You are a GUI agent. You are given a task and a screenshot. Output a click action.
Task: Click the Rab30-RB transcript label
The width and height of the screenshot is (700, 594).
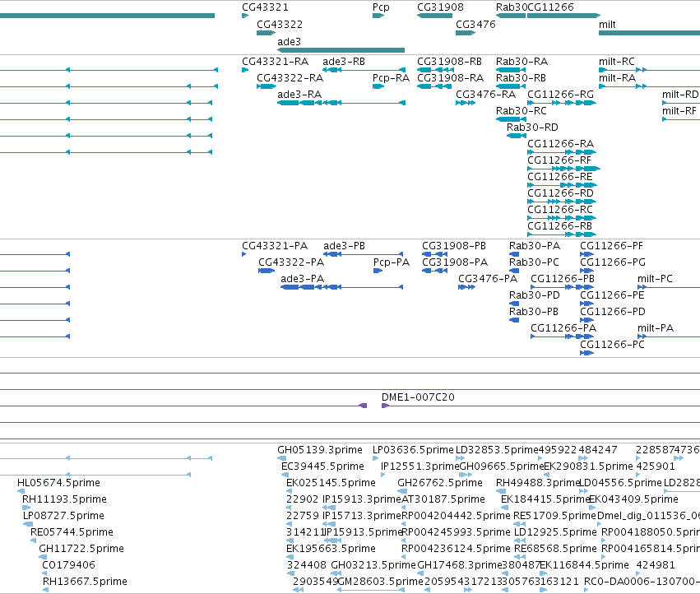point(521,77)
